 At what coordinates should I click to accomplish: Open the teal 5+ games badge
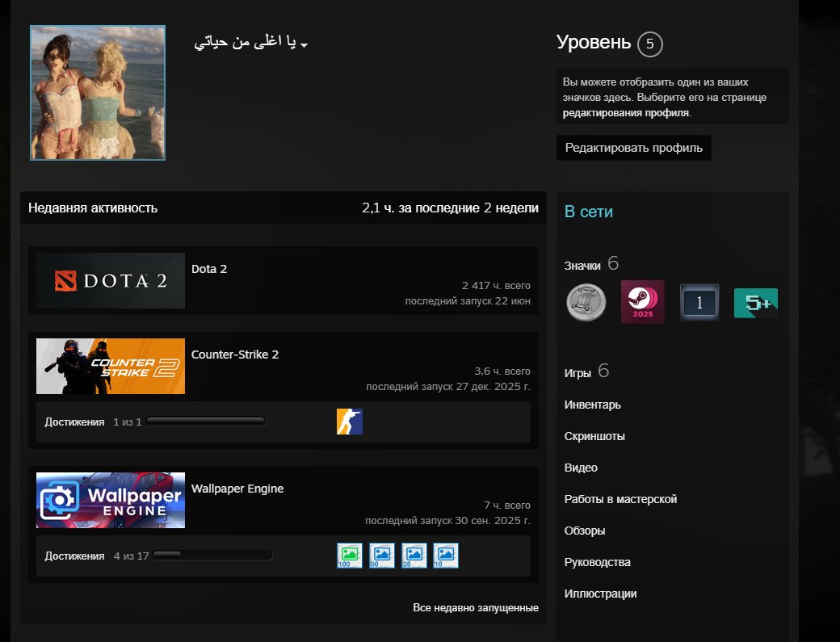click(756, 303)
